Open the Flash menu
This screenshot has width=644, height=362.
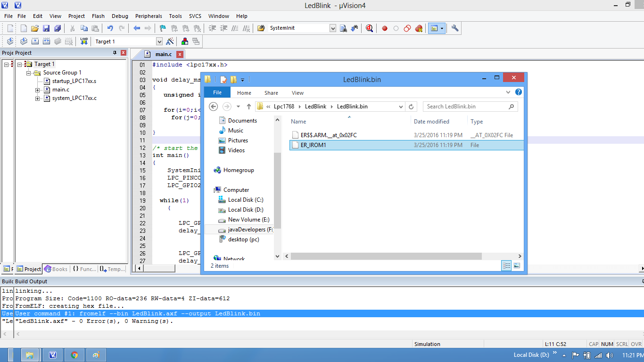point(98,16)
